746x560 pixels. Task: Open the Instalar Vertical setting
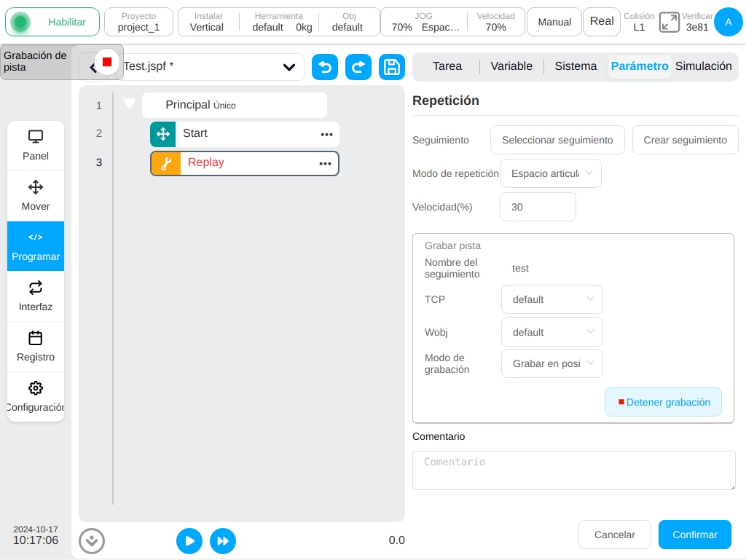coord(207,22)
